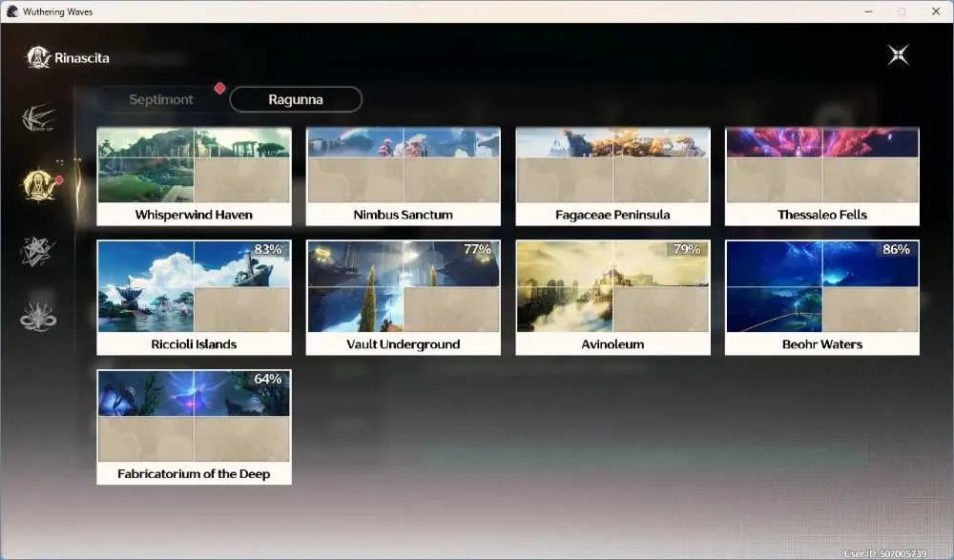Minimize the Wuthering Waves window
The width and height of the screenshot is (954, 560).
point(868,11)
